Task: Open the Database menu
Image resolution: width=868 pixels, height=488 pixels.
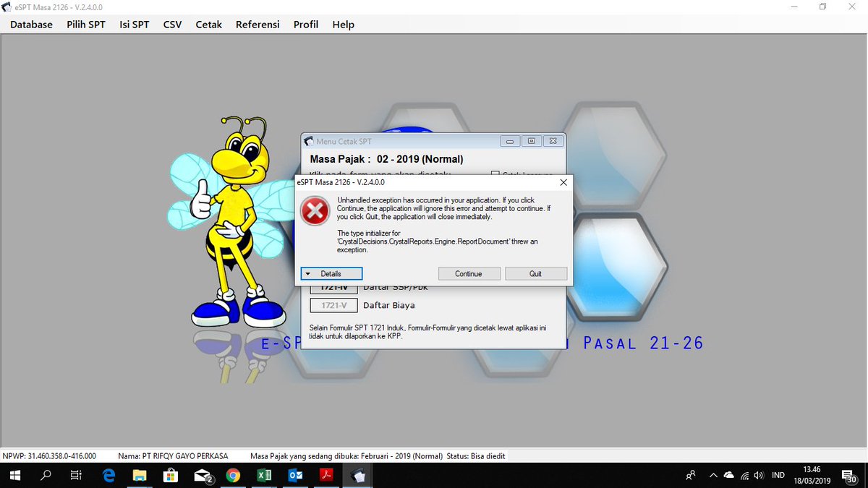Action: (x=31, y=24)
